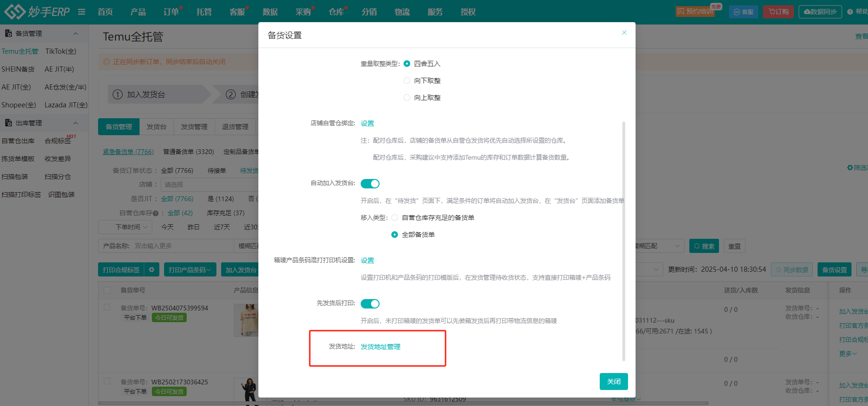Viewport: 868px width, 406px height.
Task: Click the 打印合规标签 button
Action: 121,270
